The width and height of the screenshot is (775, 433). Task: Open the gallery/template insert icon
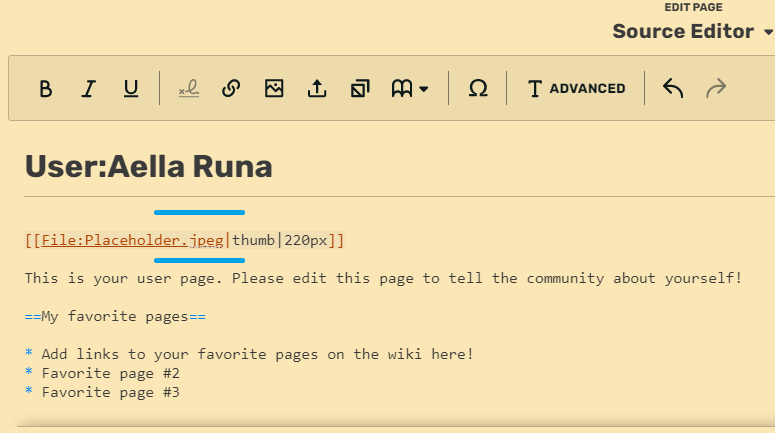tap(360, 89)
